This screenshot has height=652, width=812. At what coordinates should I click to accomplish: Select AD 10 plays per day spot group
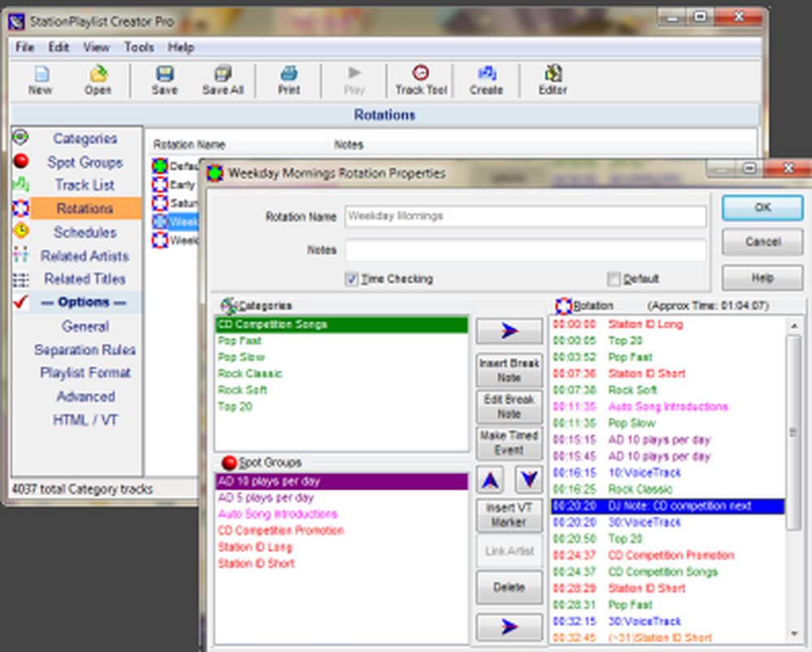click(341, 481)
